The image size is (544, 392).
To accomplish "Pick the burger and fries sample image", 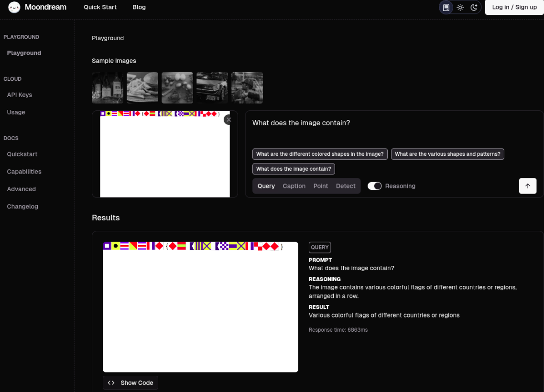I will (x=142, y=88).
